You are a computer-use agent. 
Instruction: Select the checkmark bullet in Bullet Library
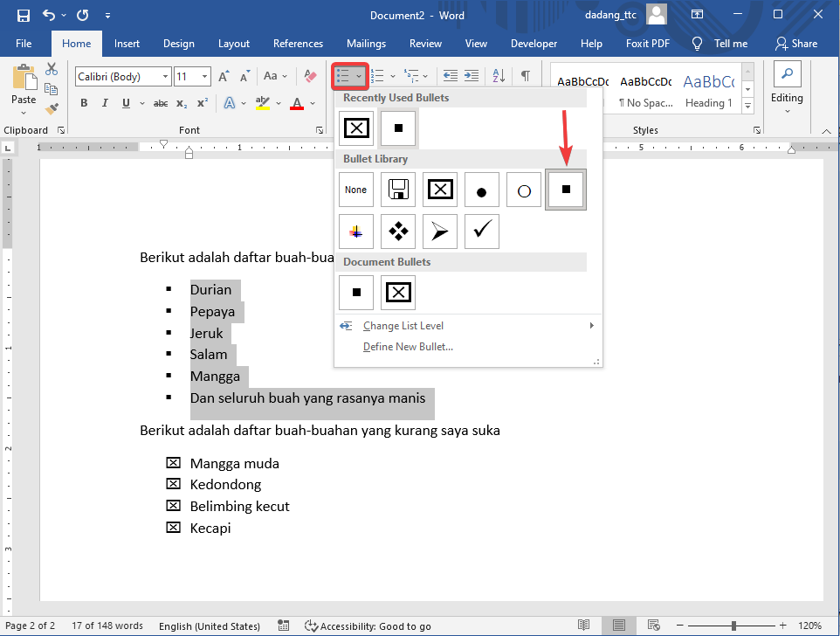point(481,232)
